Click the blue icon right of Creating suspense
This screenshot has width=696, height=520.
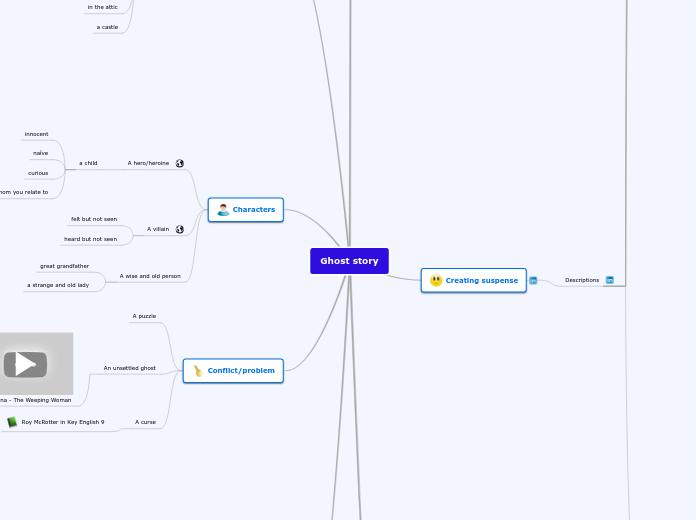tap(533, 280)
